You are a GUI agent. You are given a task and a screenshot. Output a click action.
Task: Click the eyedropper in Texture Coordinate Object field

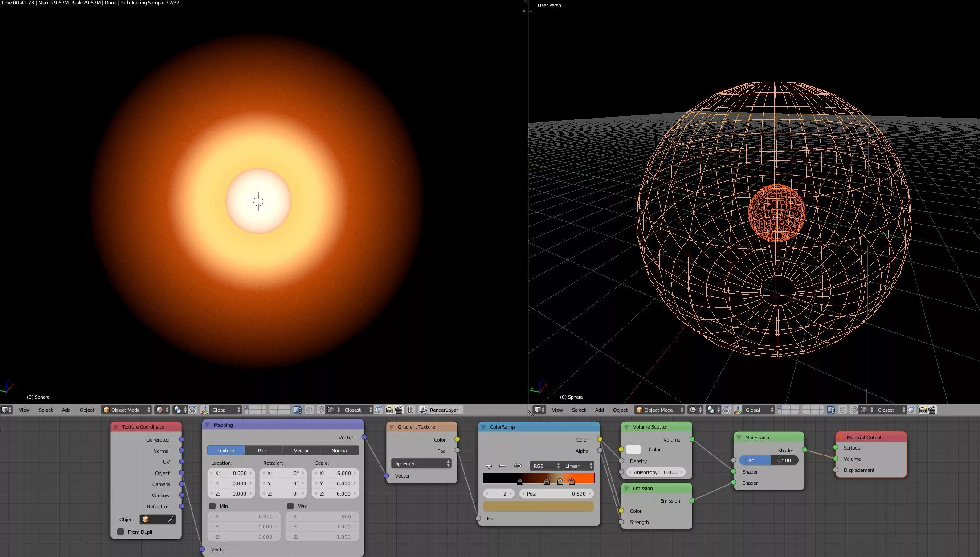(x=170, y=520)
